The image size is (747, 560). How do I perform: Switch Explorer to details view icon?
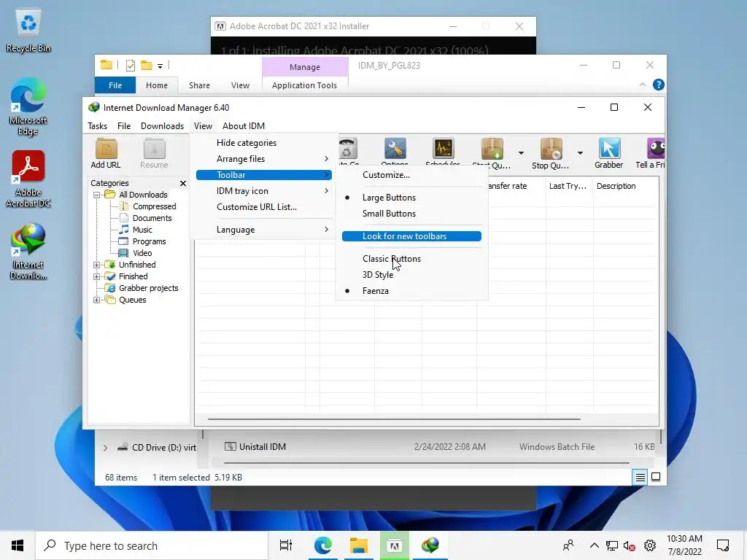[x=640, y=477]
